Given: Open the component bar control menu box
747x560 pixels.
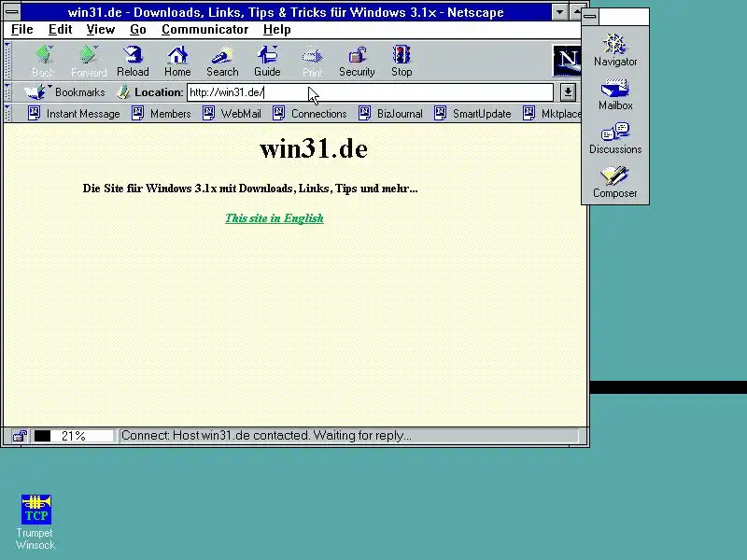Looking at the screenshot, I should pos(590,17).
